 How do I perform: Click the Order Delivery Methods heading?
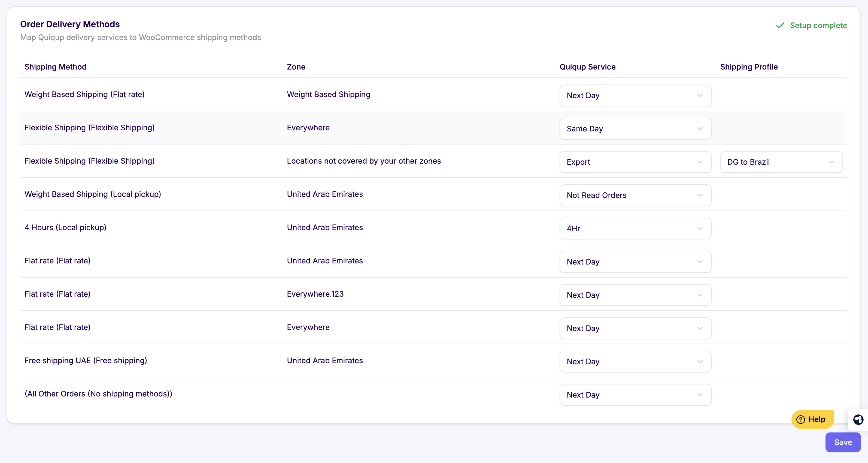(70, 24)
